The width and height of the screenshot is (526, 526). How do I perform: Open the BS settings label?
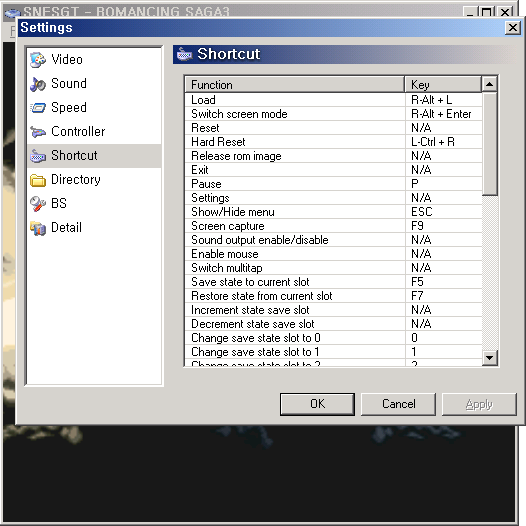pyautogui.click(x=59, y=204)
